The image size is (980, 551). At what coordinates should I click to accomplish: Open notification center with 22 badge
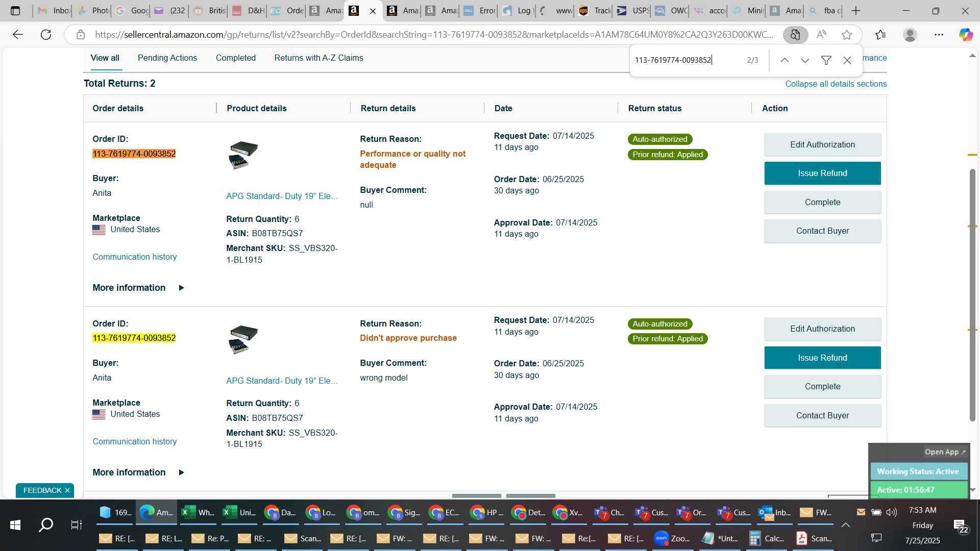pos(960,525)
